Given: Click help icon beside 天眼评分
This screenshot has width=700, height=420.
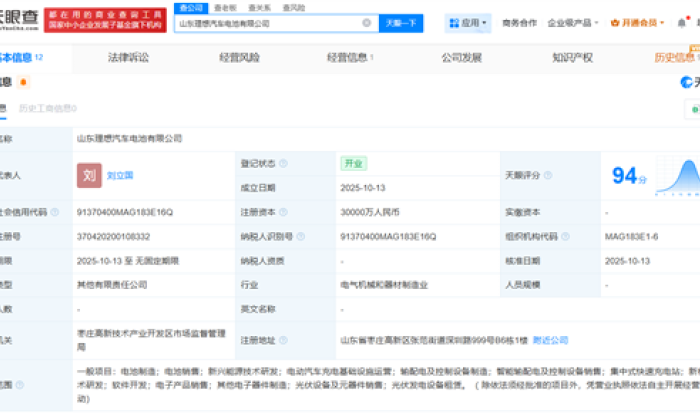Looking at the screenshot, I should point(546,175).
